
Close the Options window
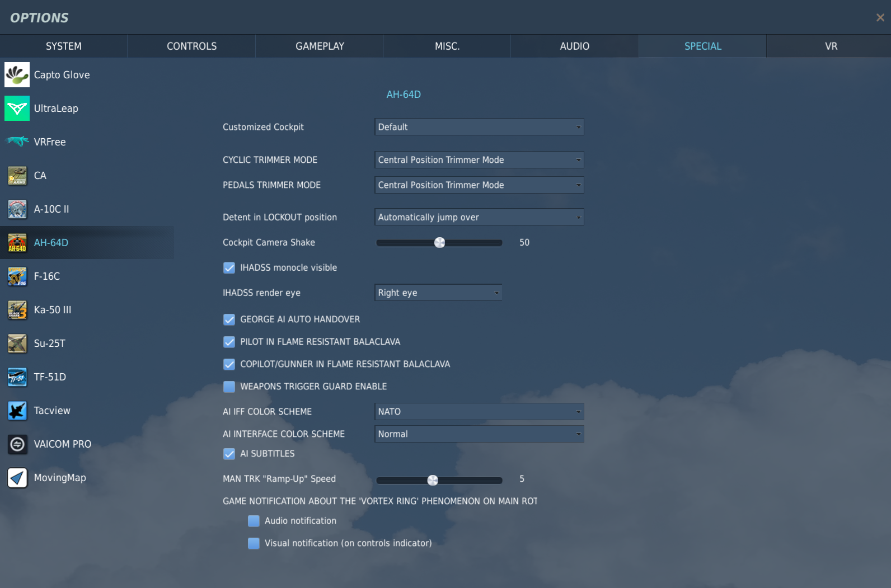coord(880,17)
